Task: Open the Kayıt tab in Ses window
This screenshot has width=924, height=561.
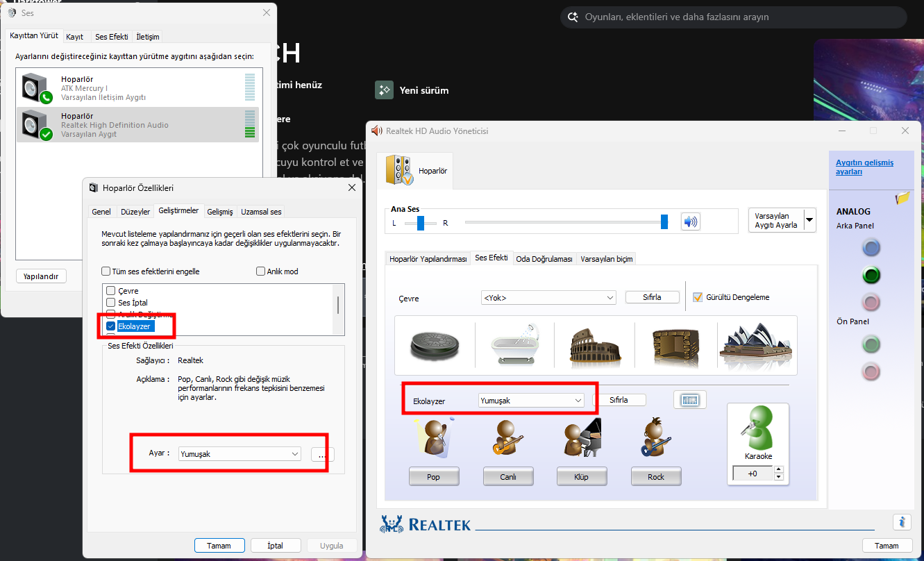Action: tap(75, 37)
